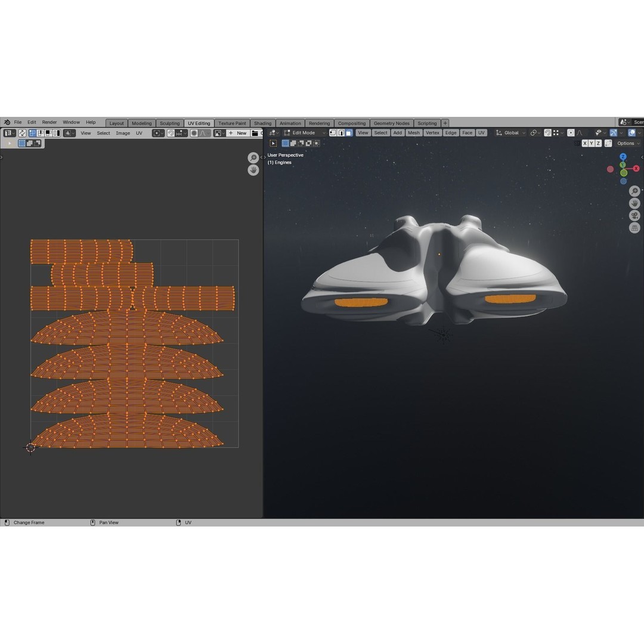The height and width of the screenshot is (644, 644).
Task: Switch perspective/orthographic grid icon in viewport
Action: click(x=634, y=228)
